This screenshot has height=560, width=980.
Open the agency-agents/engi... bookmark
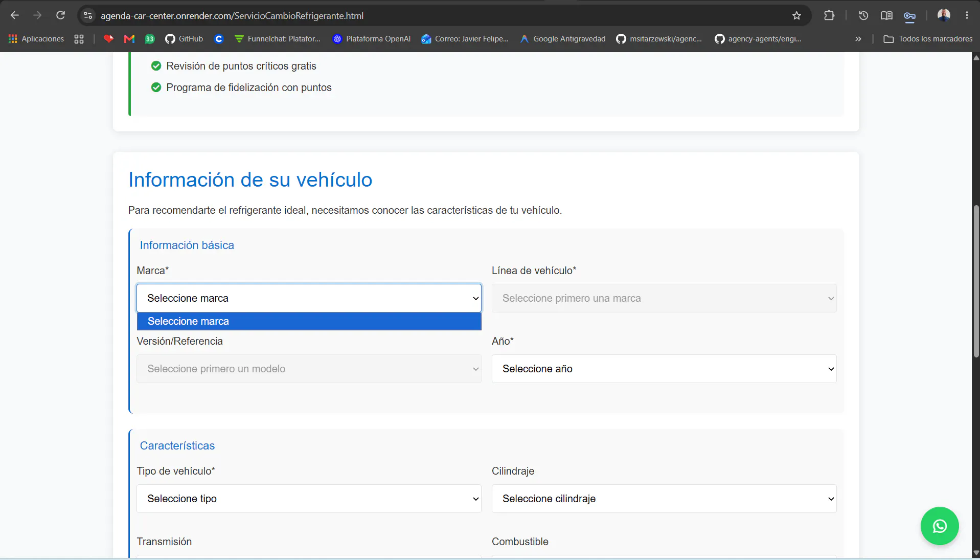tap(758, 39)
